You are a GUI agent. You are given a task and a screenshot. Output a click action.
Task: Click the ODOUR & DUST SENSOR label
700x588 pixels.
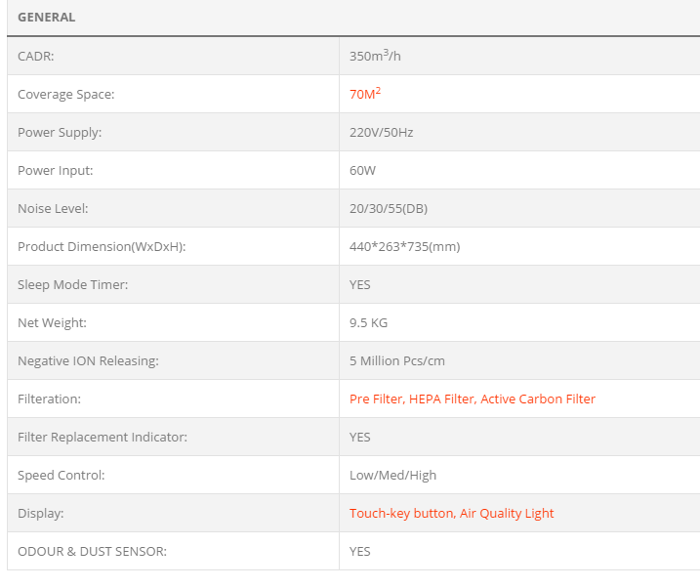click(x=92, y=551)
